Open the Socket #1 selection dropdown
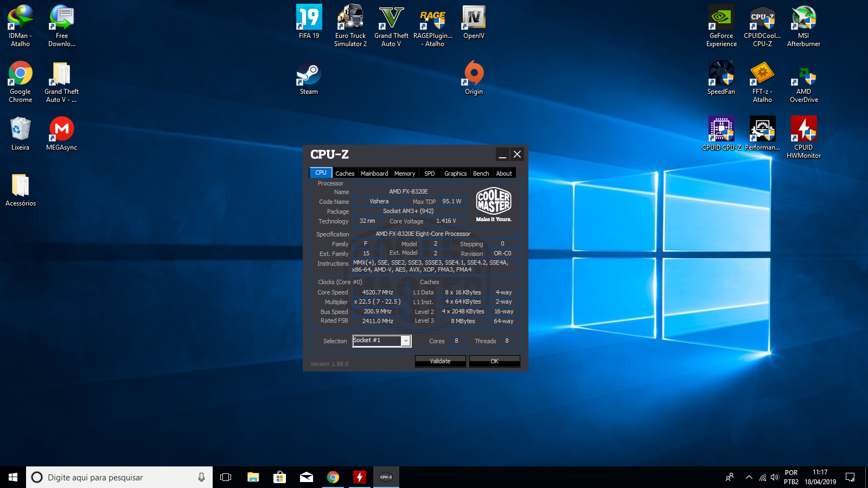The width and height of the screenshot is (868, 488). pos(382,341)
